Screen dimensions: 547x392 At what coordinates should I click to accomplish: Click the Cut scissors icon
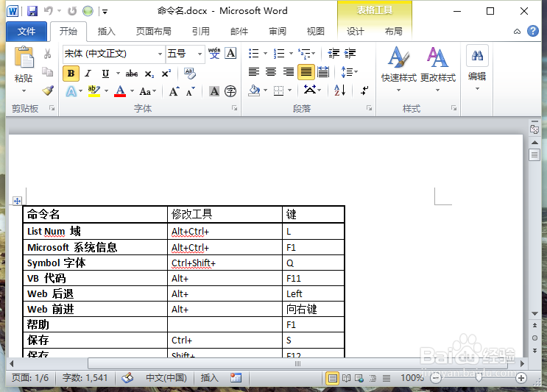47,53
